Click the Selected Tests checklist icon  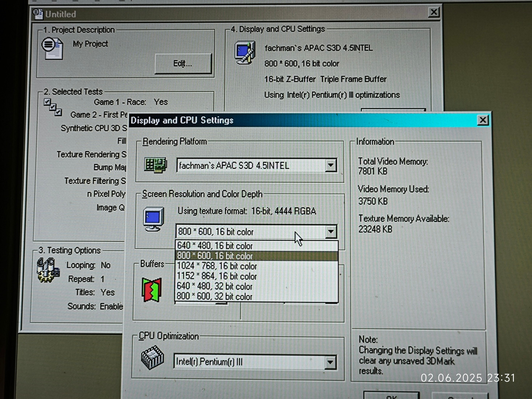[x=53, y=107]
